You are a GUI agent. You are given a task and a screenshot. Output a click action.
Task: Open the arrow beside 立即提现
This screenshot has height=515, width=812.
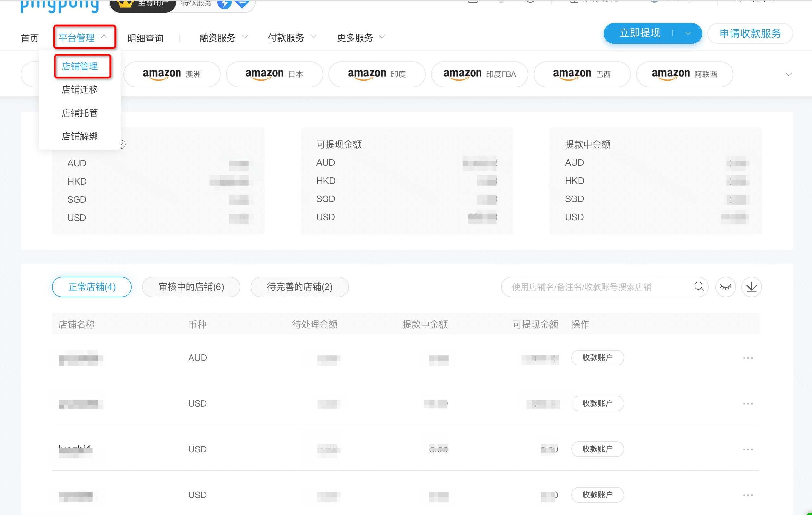pyautogui.click(x=688, y=33)
